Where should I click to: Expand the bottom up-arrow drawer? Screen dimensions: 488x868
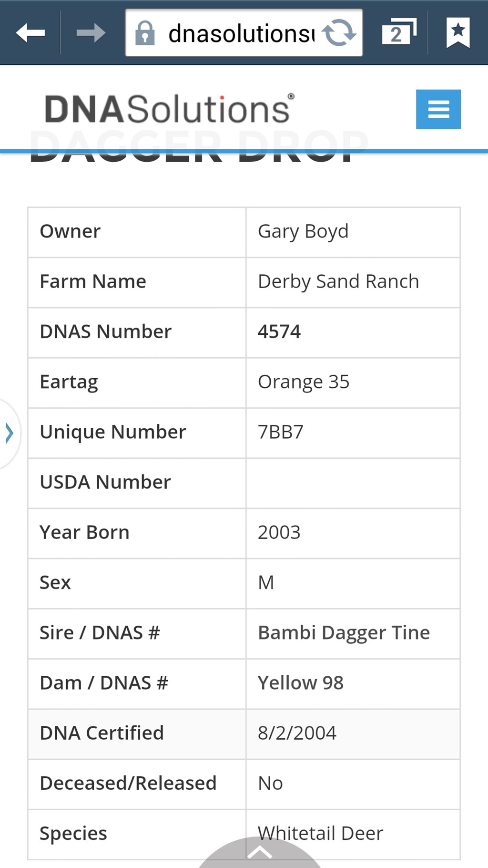coord(260,852)
